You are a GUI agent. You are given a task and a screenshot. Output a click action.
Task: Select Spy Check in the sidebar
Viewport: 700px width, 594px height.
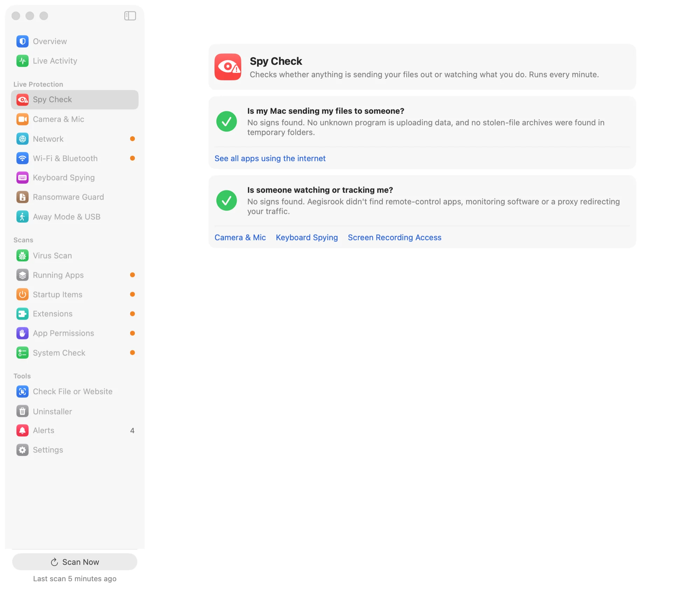click(75, 100)
